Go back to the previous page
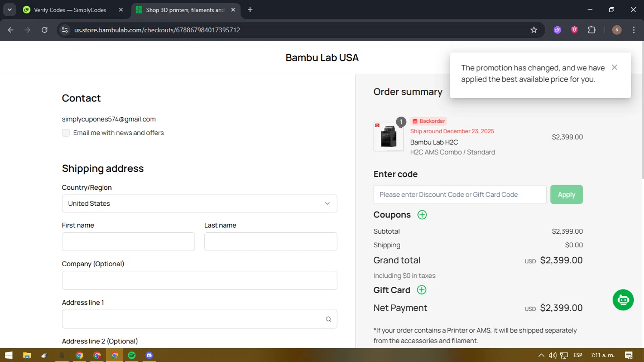This screenshot has height=362, width=644. (x=11, y=30)
